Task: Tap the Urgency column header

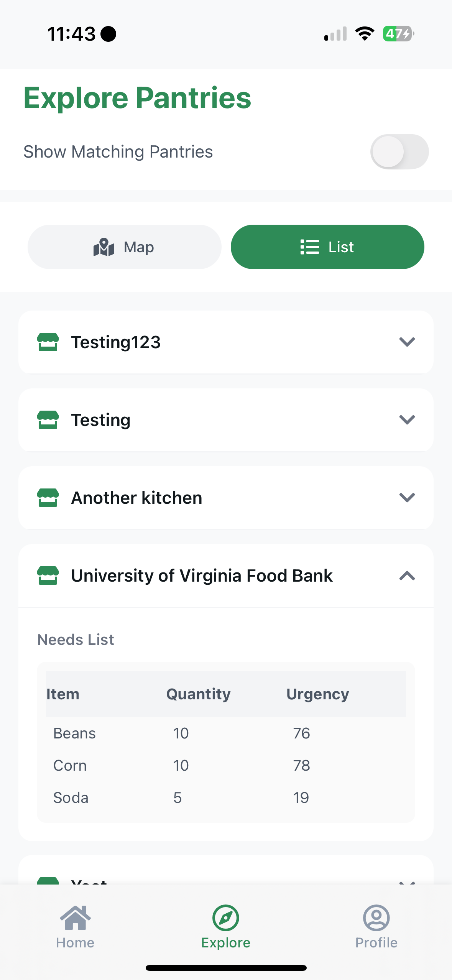Action: pos(317,694)
